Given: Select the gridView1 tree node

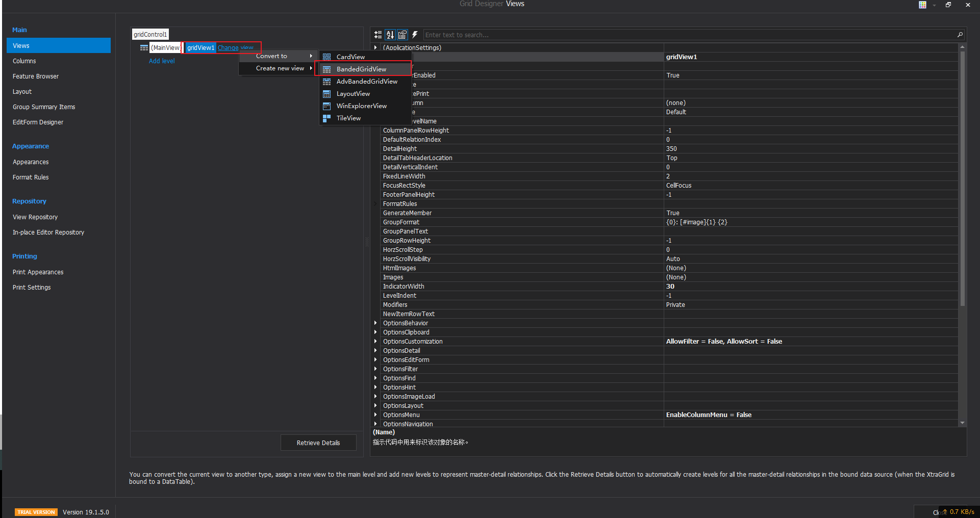Looking at the screenshot, I should (x=200, y=48).
